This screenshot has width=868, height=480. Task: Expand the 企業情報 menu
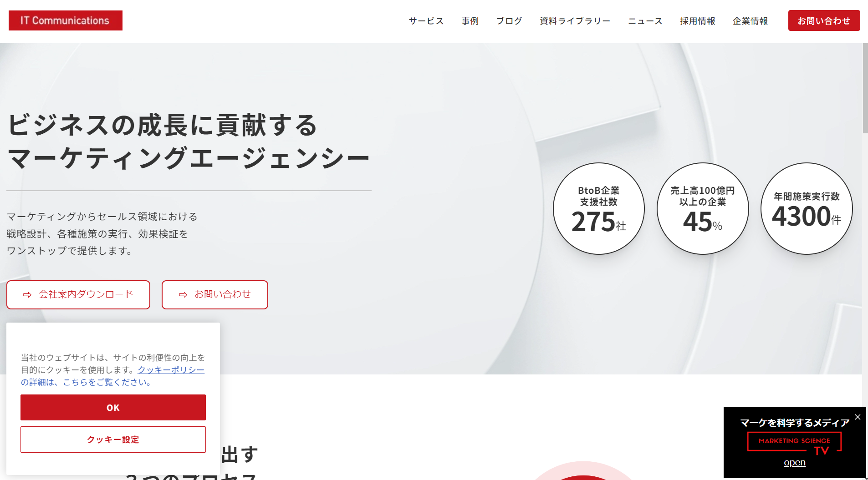pyautogui.click(x=750, y=21)
